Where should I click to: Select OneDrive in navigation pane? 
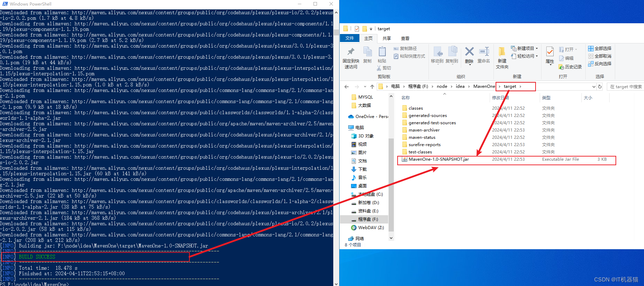(x=368, y=117)
